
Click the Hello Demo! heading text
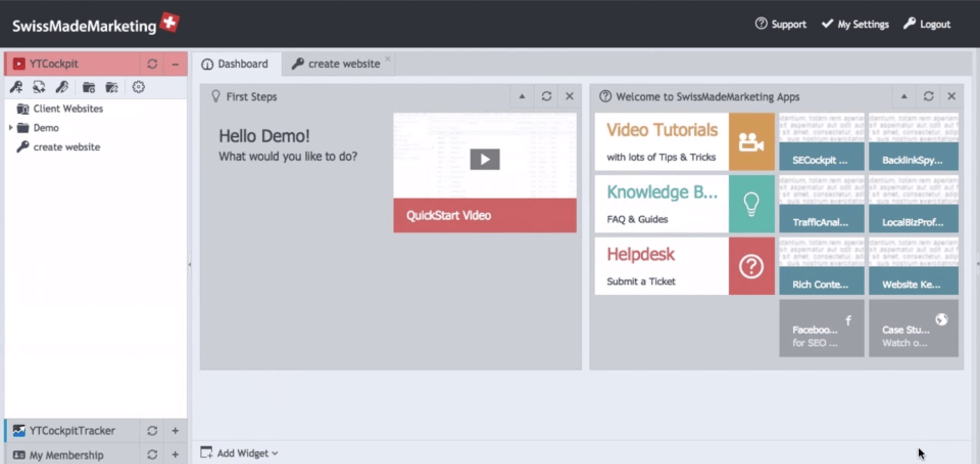(264, 136)
